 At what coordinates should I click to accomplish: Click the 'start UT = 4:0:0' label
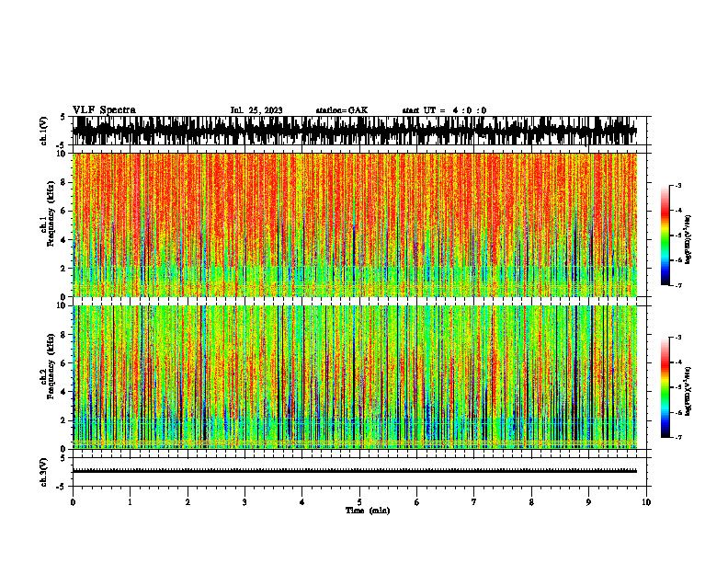click(444, 110)
